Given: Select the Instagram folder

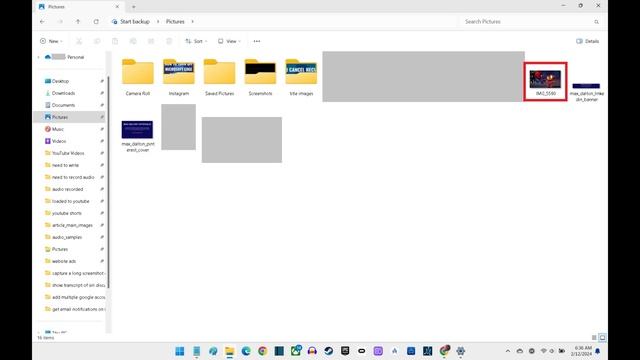Looking at the screenshot, I should coord(179,78).
